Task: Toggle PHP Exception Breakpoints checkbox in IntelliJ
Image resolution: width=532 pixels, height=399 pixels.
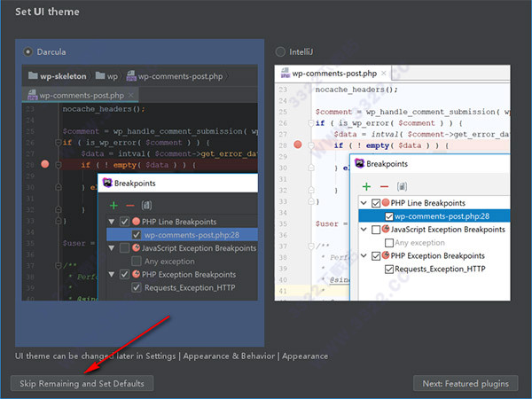Action: pos(376,256)
